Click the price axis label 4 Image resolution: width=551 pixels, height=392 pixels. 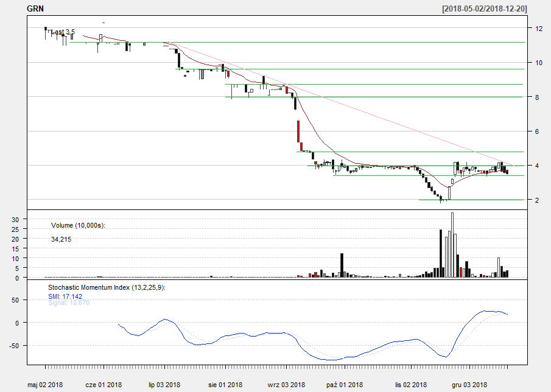pyautogui.click(x=537, y=166)
